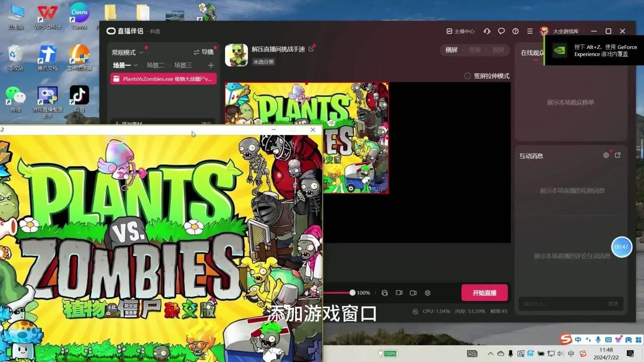The width and height of the screenshot is (644, 362).
Task: Click the NVIDIA GeForce Experience notification
Action: [594, 50]
